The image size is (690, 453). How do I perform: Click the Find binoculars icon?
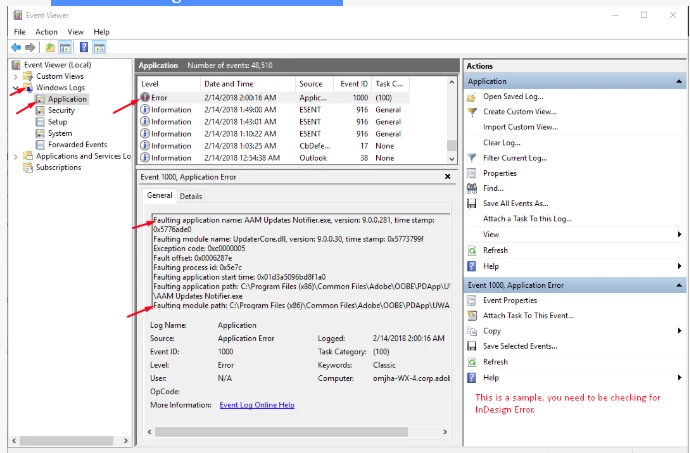[x=472, y=188]
